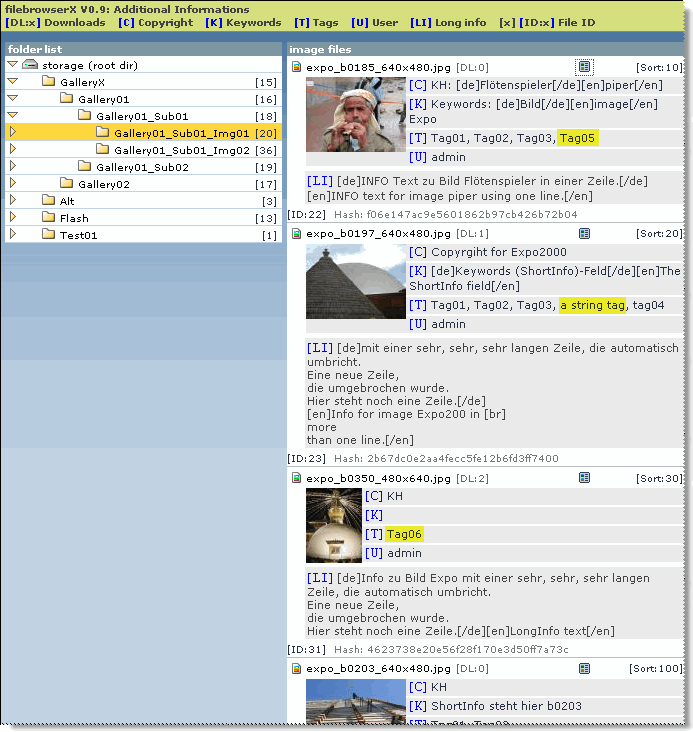Open the illuminated dome thumbnail of expo_b0350
This screenshot has width=693, height=732.
pos(333,525)
